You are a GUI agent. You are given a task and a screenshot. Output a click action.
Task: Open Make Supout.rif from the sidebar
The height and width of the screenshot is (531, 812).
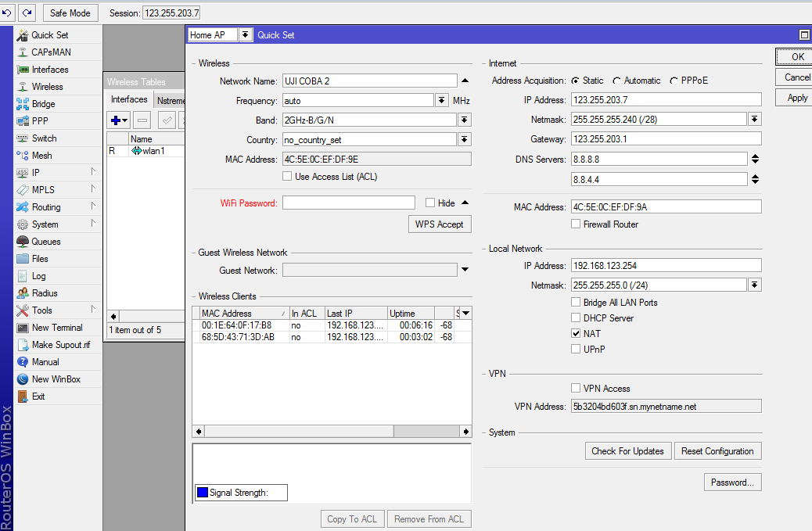pos(62,345)
